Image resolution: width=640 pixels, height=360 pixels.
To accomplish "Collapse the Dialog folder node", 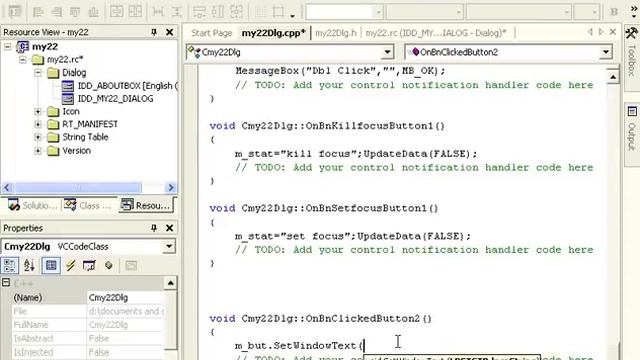I will (38, 73).
